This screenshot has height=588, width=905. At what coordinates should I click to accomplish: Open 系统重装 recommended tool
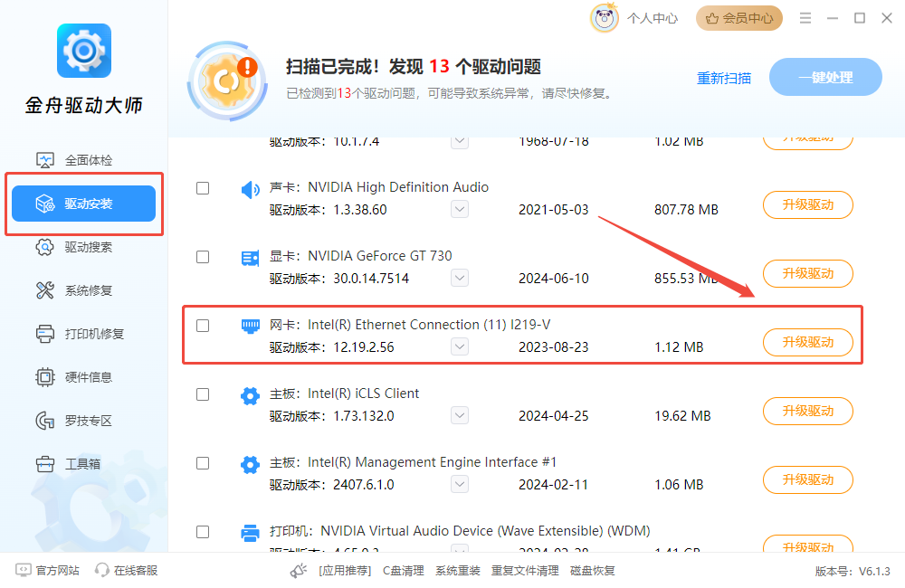point(458,571)
